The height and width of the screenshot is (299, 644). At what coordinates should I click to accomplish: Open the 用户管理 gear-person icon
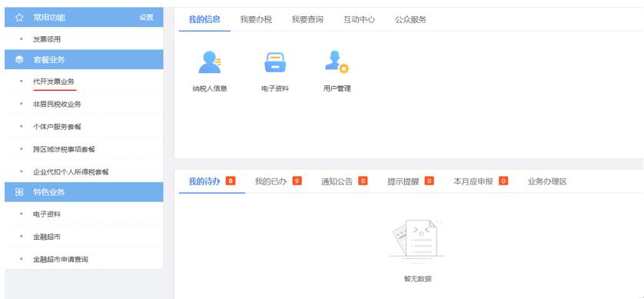click(337, 62)
